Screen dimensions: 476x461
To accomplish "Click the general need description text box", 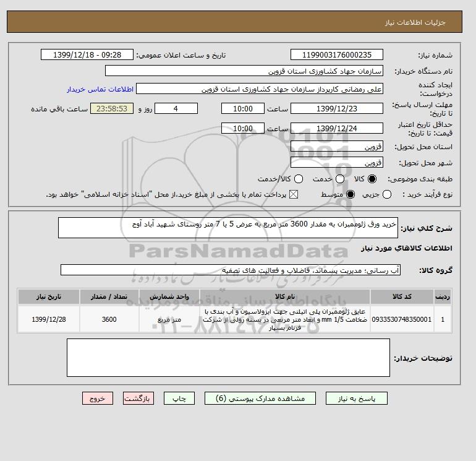I will pyautogui.click(x=228, y=228).
